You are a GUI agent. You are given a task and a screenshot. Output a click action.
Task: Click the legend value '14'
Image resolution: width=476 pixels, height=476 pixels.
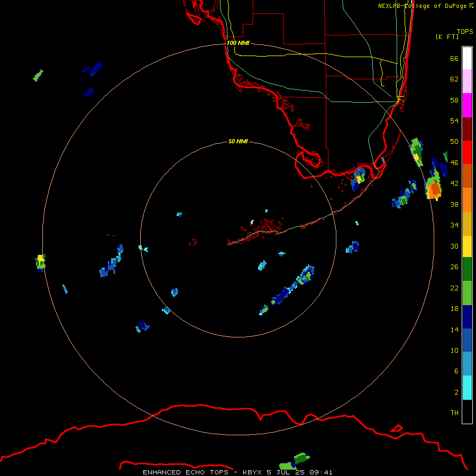[x=454, y=329]
